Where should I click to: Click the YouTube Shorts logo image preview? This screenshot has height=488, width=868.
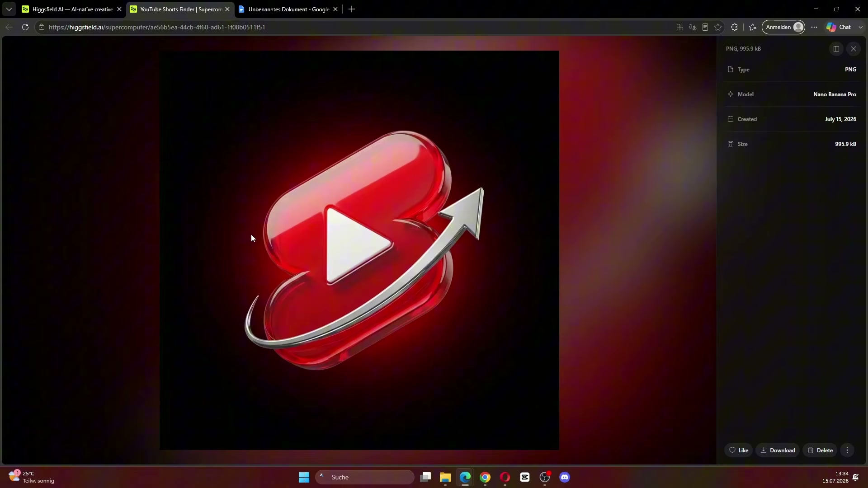[x=359, y=250]
